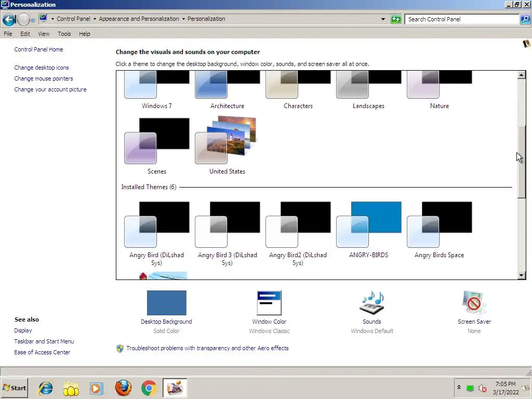
Task: Pick the Landscapes theme
Action: click(x=368, y=90)
